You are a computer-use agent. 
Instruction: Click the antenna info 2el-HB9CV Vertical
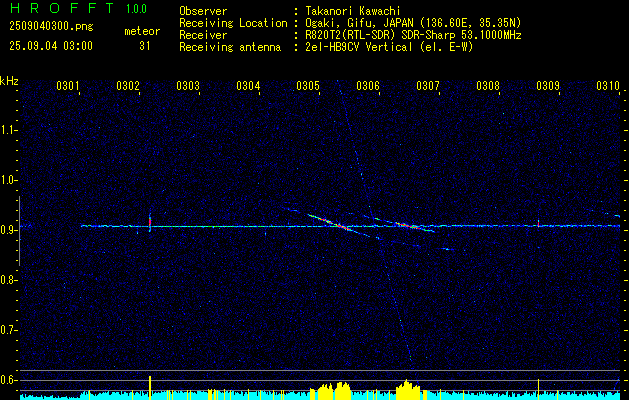pos(390,47)
